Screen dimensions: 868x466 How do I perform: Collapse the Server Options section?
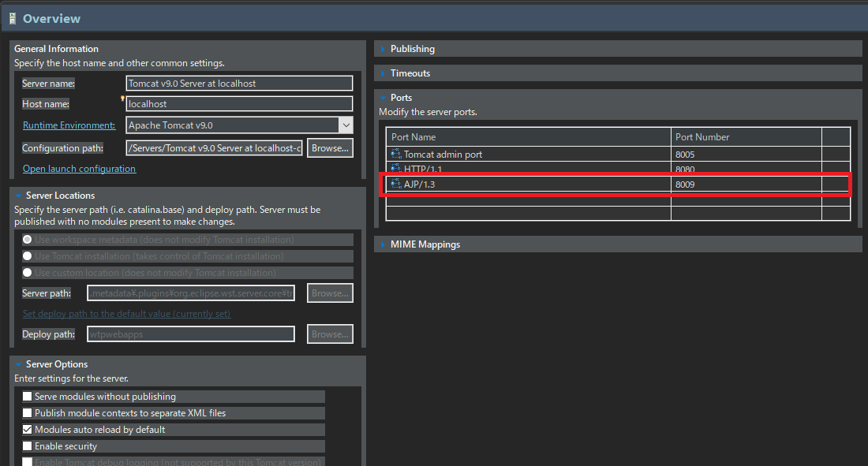point(18,364)
